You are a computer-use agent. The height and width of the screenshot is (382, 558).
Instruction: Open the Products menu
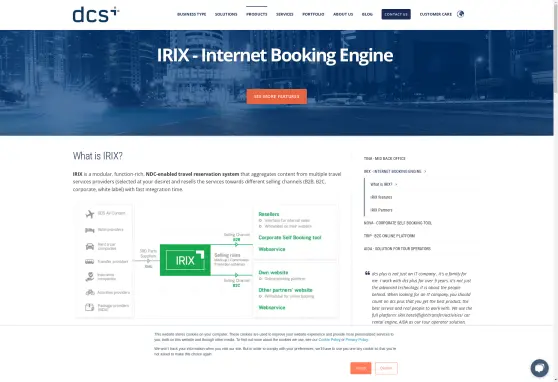[x=257, y=14]
